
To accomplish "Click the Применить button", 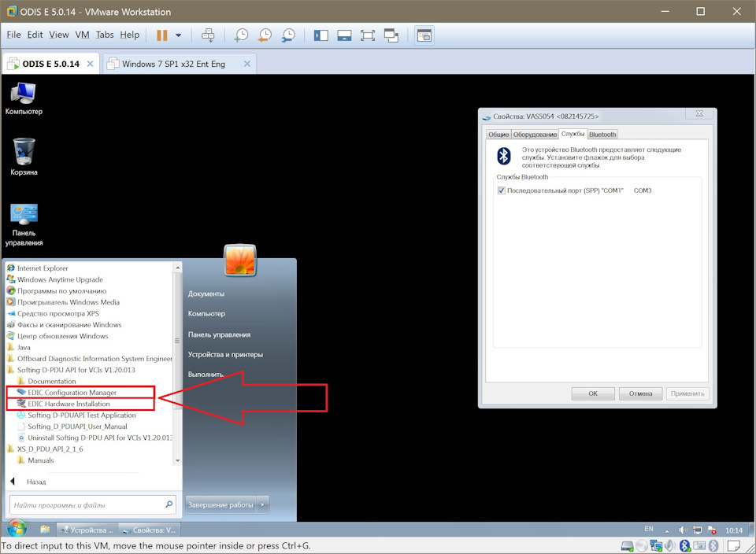I will point(687,393).
